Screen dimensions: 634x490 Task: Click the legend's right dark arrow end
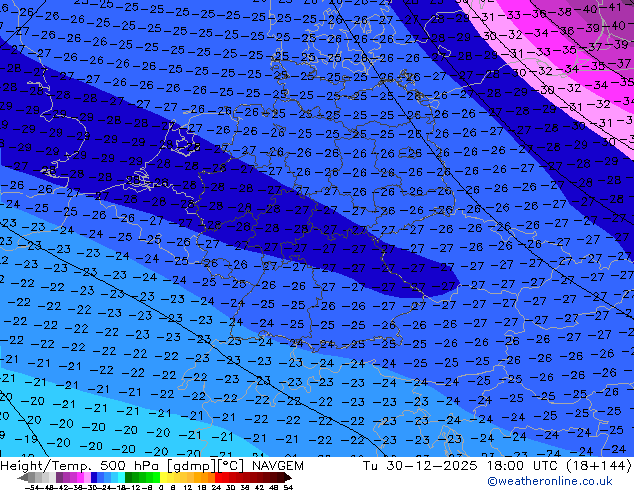[x=288, y=477]
